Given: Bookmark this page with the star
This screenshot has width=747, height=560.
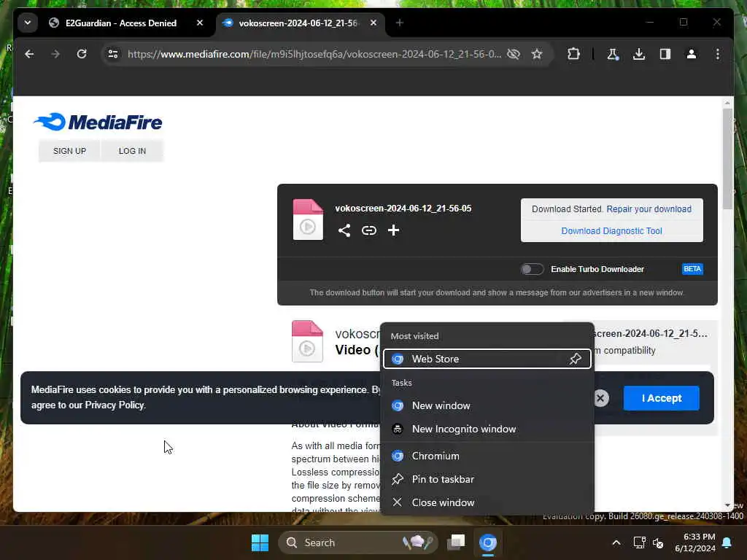Looking at the screenshot, I should point(537,54).
